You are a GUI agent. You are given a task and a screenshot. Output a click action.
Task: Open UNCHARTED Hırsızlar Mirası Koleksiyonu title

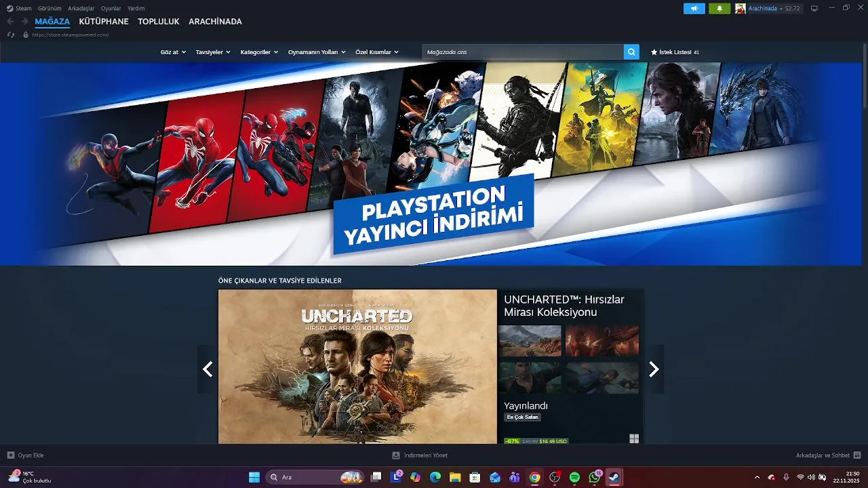click(x=564, y=306)
